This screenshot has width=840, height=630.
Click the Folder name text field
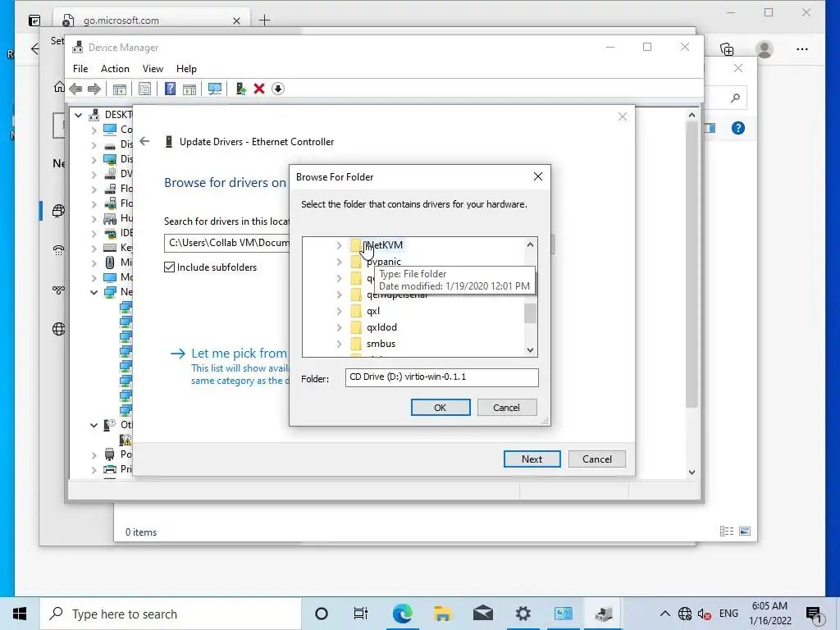tap(442, 377)
